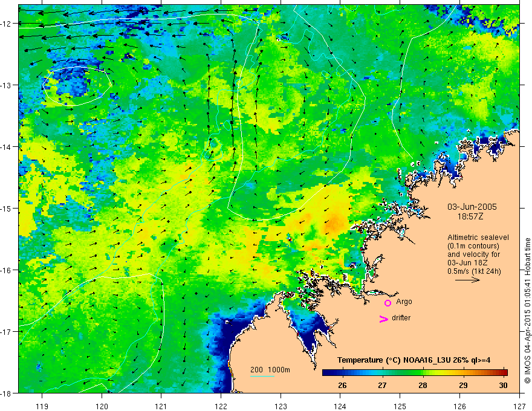
Task: Click the 'Altimetric sealevel' caption line
Action: 478,238
